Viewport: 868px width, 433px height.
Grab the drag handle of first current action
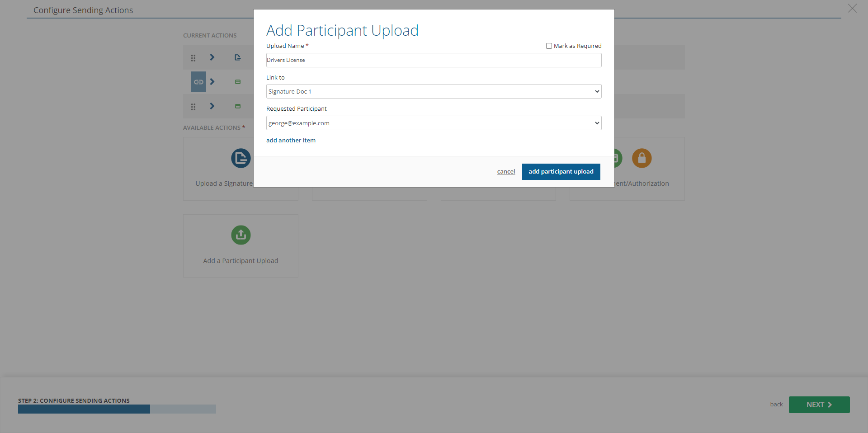pyautogui.click(x=193, y=58)
